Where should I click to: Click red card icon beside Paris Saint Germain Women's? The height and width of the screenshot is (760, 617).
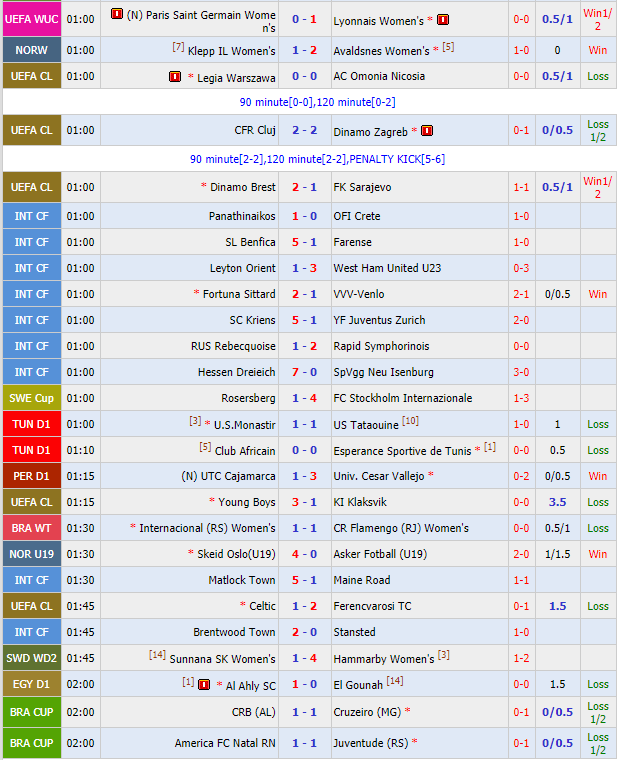(116, 15)
